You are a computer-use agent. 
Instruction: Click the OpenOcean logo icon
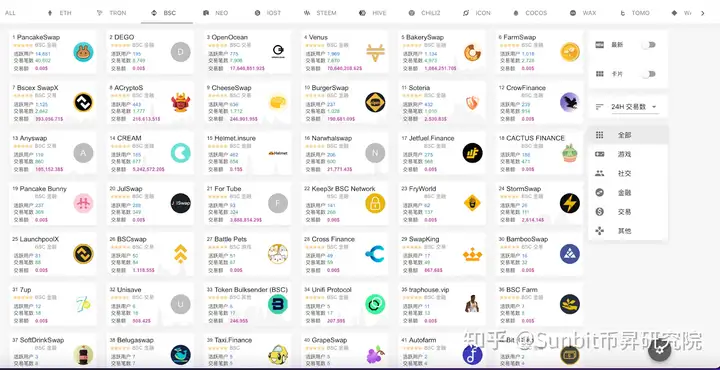[x=278, y=52]
